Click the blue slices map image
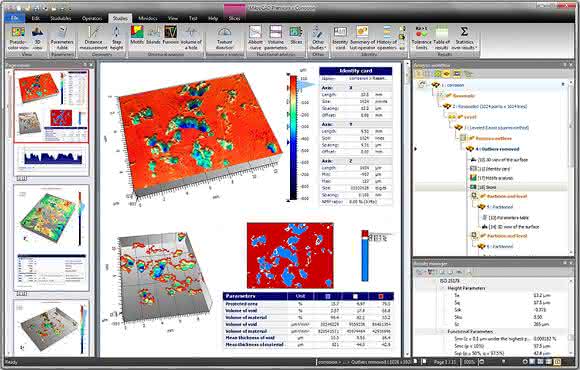Viewport: 580px width, 370px height. tap(290, 255)
